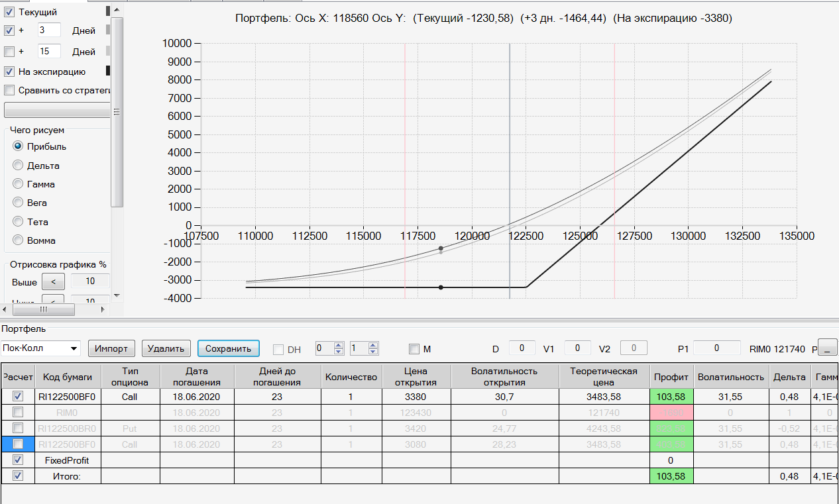
Task: Open the На экспирацию line color swatch
Action: tap(108, 71)
